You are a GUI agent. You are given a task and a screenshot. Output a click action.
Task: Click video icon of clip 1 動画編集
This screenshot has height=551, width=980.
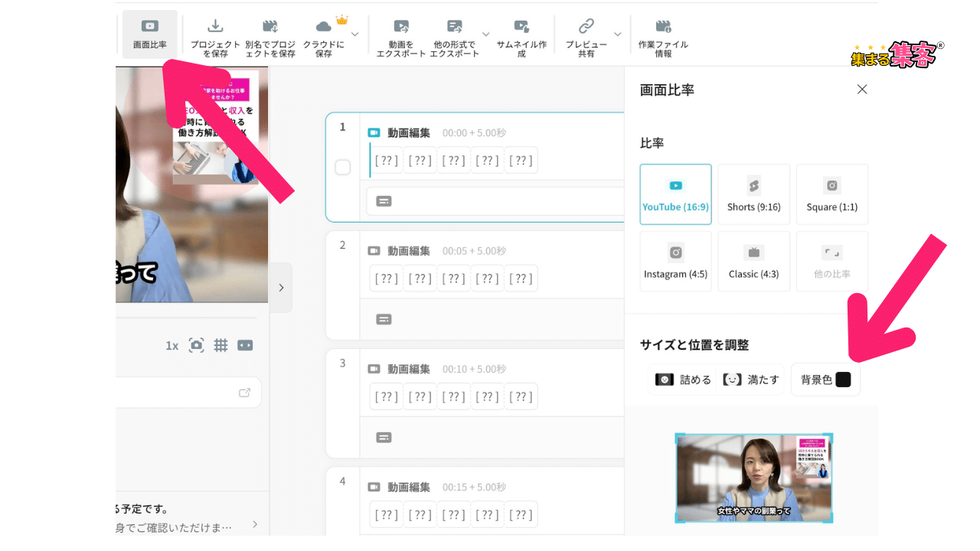click(374, 132)
